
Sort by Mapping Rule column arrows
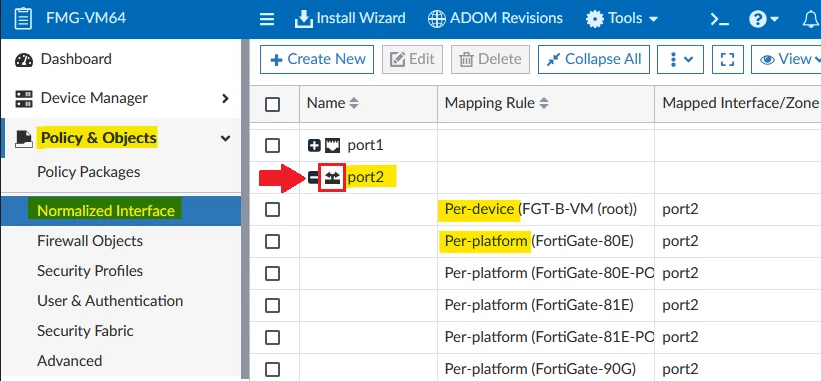click(x=544, y=104)
